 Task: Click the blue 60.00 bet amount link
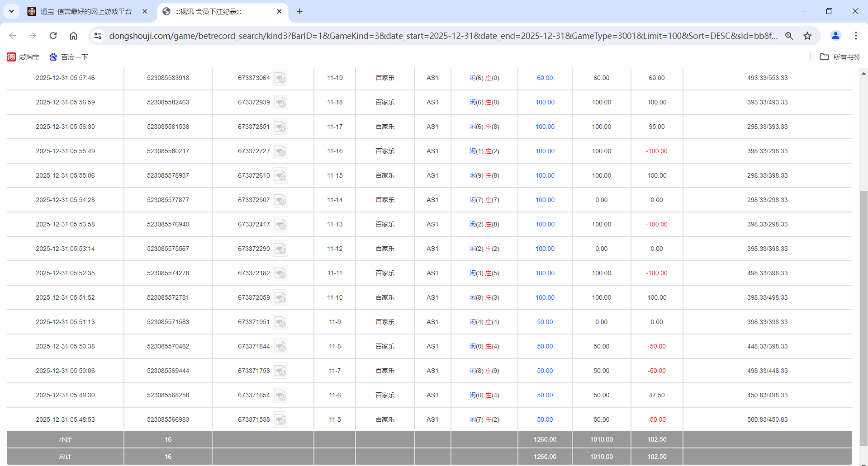(x=544, y=78)
